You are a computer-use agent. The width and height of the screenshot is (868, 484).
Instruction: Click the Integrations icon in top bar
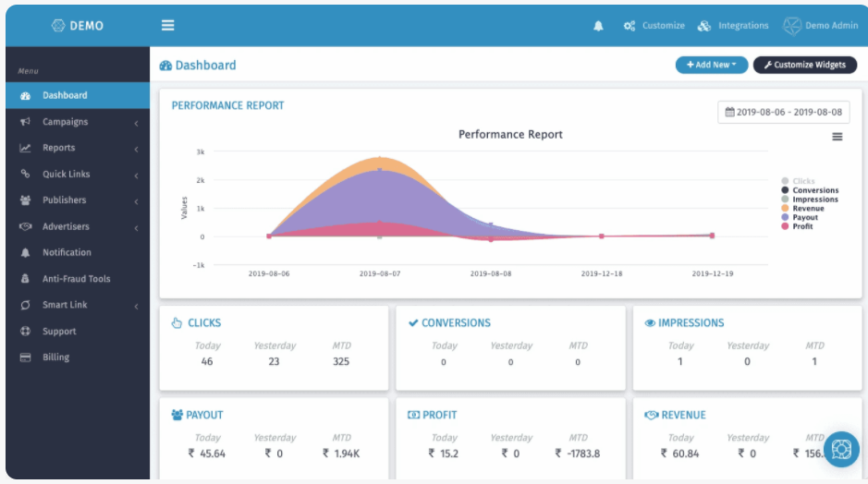(x=704, y=26)
